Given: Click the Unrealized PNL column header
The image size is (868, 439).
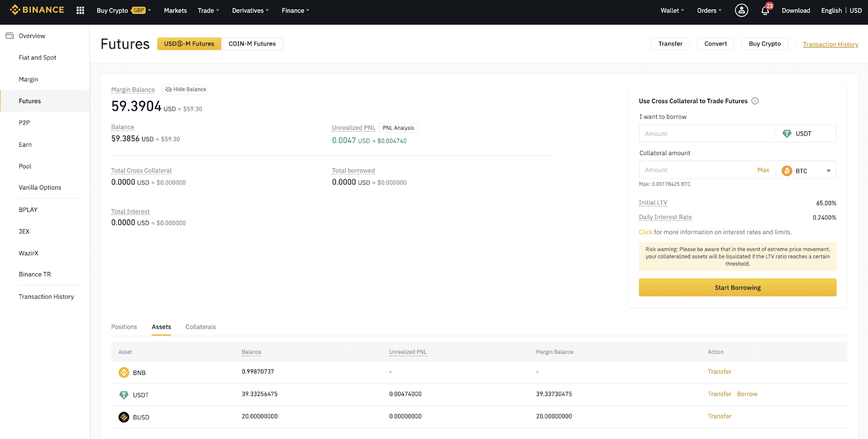Looking at the screenshot, I should coord(408,352).
